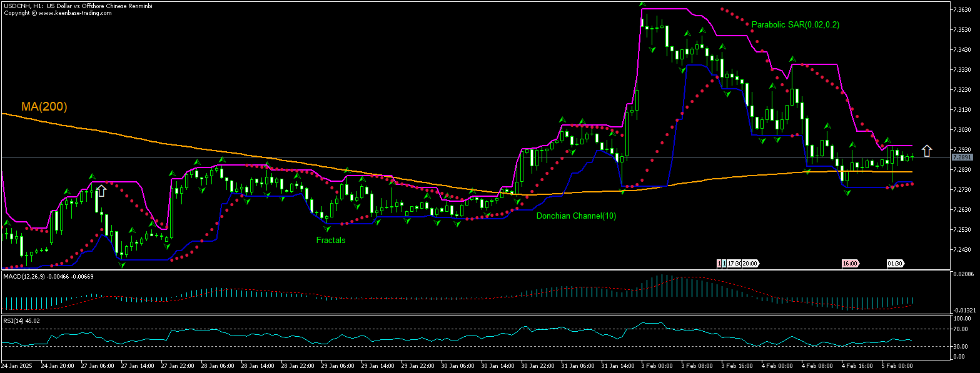Select the 20:00 event marker
Screen dimensions: 980x373
pyautogui.click(x=750, y=264)
